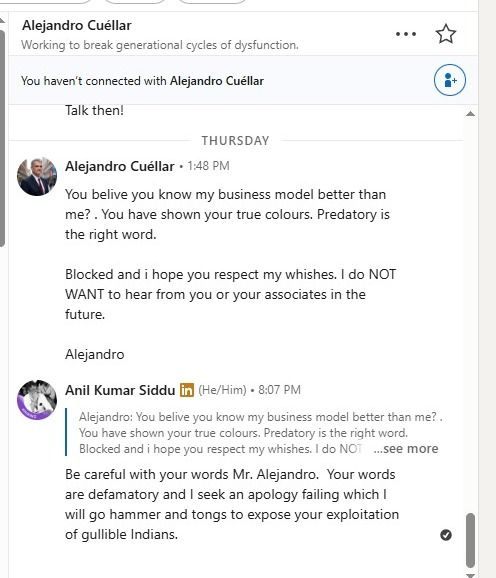Click the scroll down arrow in messages

tap(470, 574)
